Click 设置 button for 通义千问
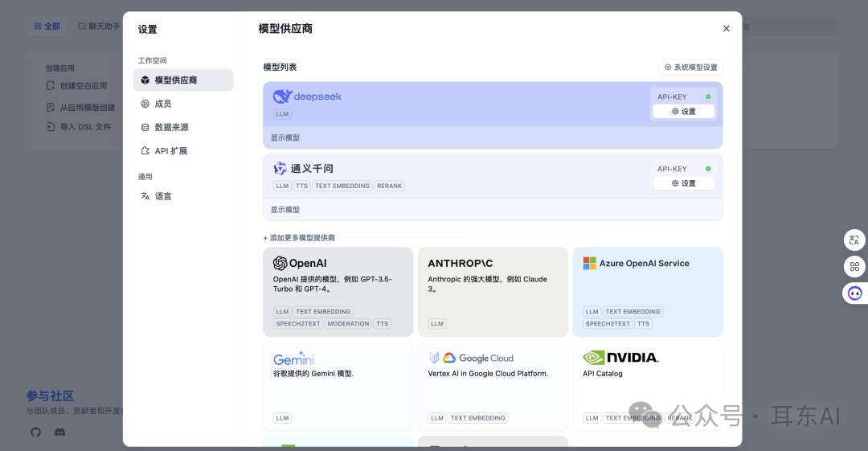868x451 pixels. [x=684, y=183]
